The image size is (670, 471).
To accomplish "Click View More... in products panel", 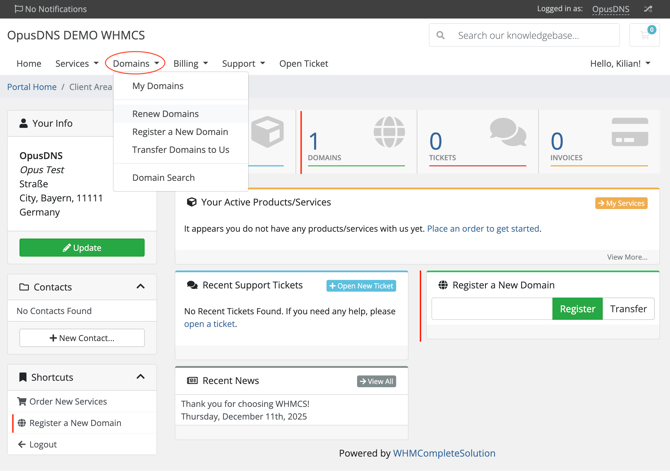I will click(627, 257).
